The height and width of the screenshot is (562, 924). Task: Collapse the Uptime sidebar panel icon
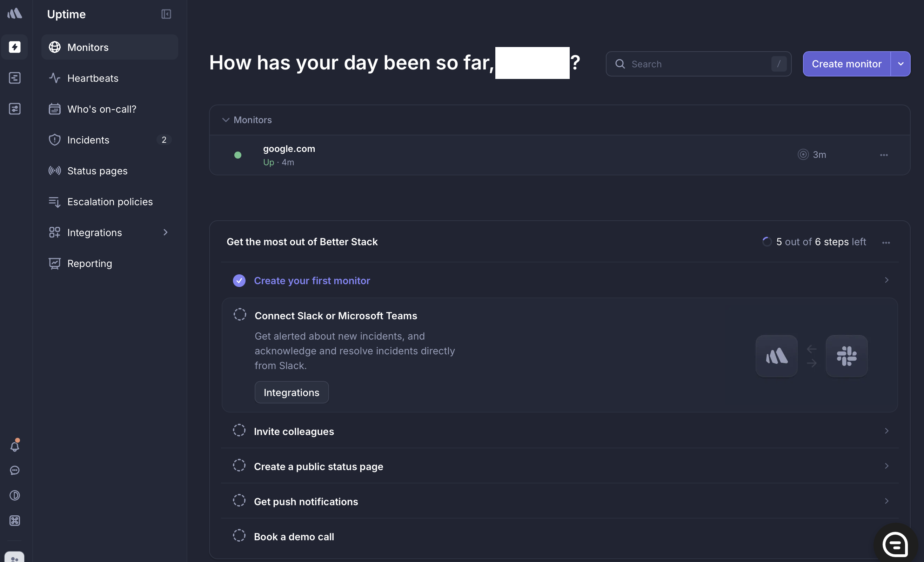pos(166,14)
